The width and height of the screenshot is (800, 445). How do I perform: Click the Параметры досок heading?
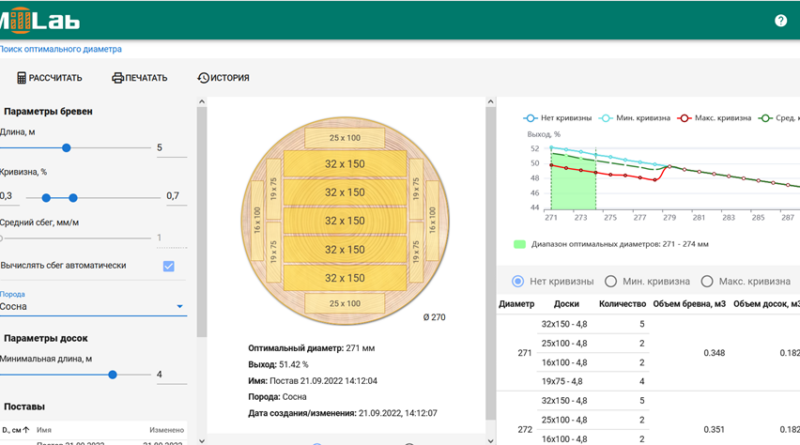[x=45, y=338]
